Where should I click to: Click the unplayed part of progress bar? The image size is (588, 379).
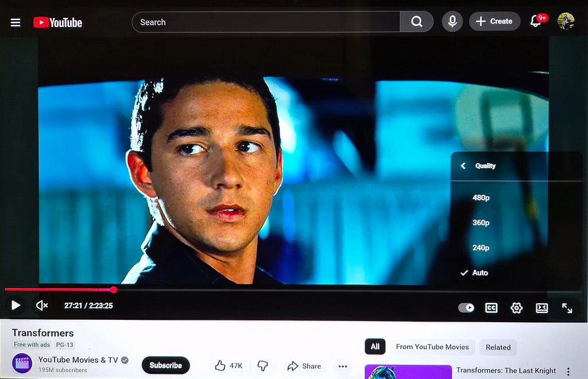click(x=349, y=290)
